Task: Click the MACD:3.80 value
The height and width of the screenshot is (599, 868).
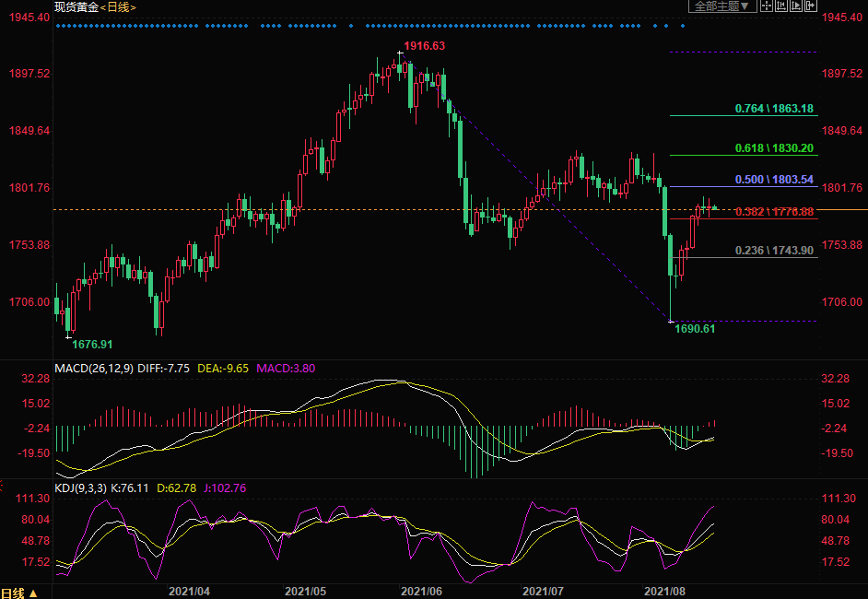Action: tap(286, 368)
